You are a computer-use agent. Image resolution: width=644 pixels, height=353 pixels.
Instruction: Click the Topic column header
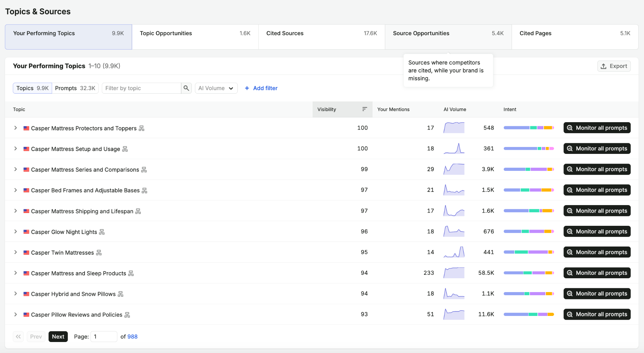(x=19, y=109)
